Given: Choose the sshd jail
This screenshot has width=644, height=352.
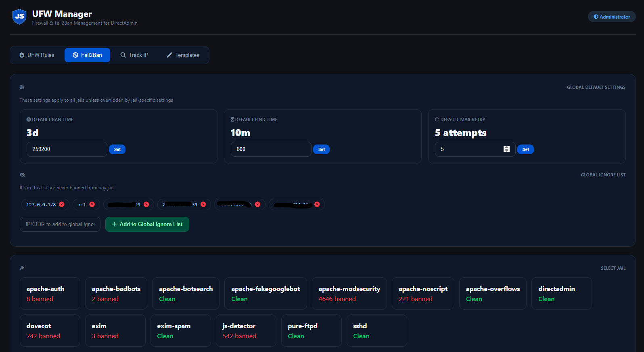Looking at the screenshot, I should tap(376, 331).
